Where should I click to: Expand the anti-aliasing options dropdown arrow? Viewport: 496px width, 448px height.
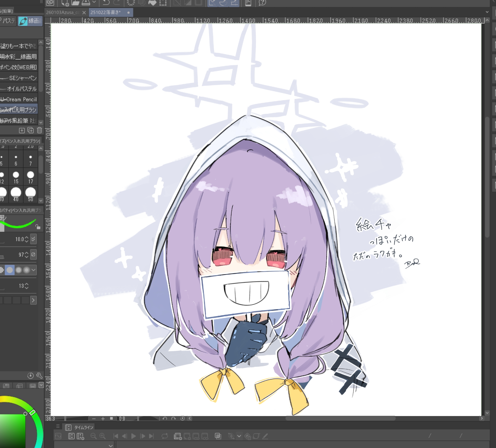(x=33, y=270)
